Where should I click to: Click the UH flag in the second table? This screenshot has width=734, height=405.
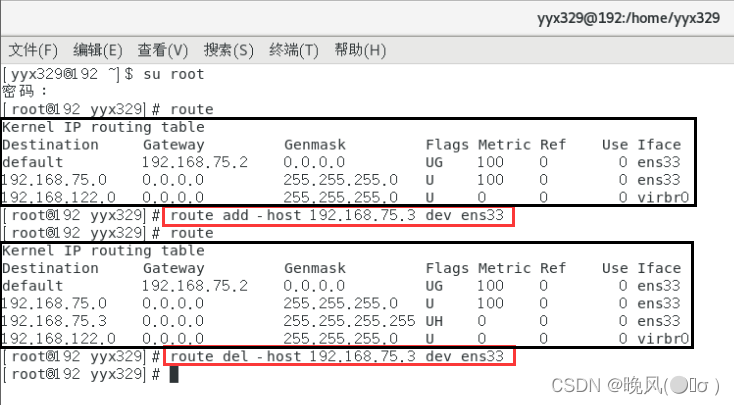(434, 321)
